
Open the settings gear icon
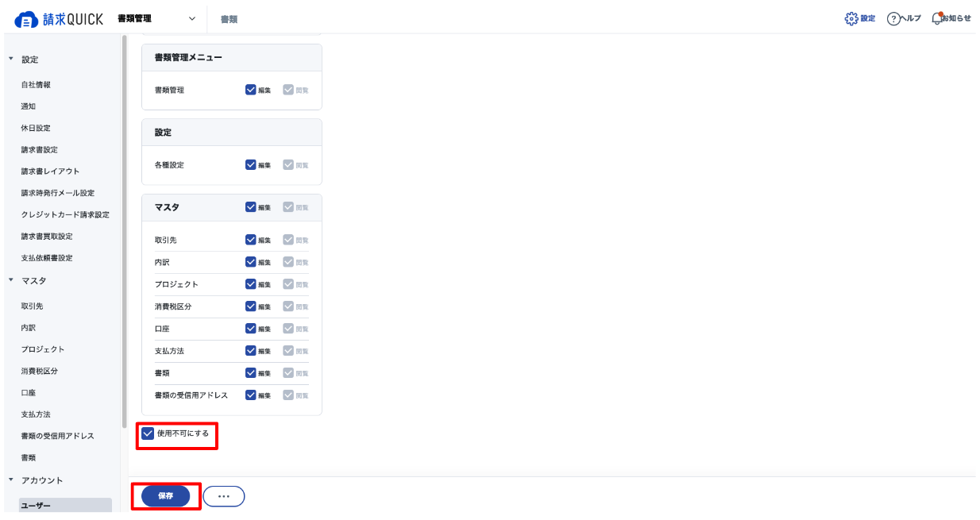coord(851,18)
